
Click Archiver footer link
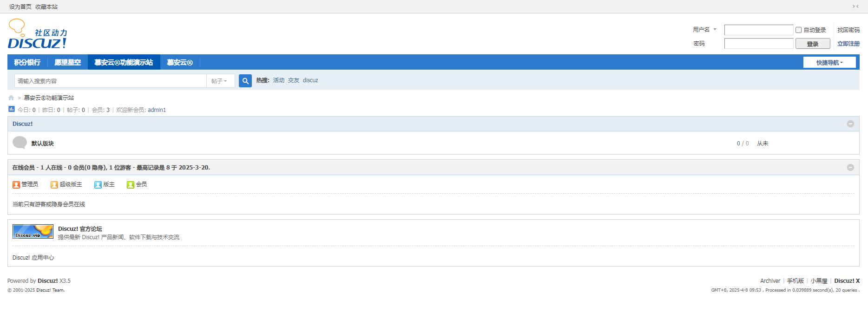770,281
